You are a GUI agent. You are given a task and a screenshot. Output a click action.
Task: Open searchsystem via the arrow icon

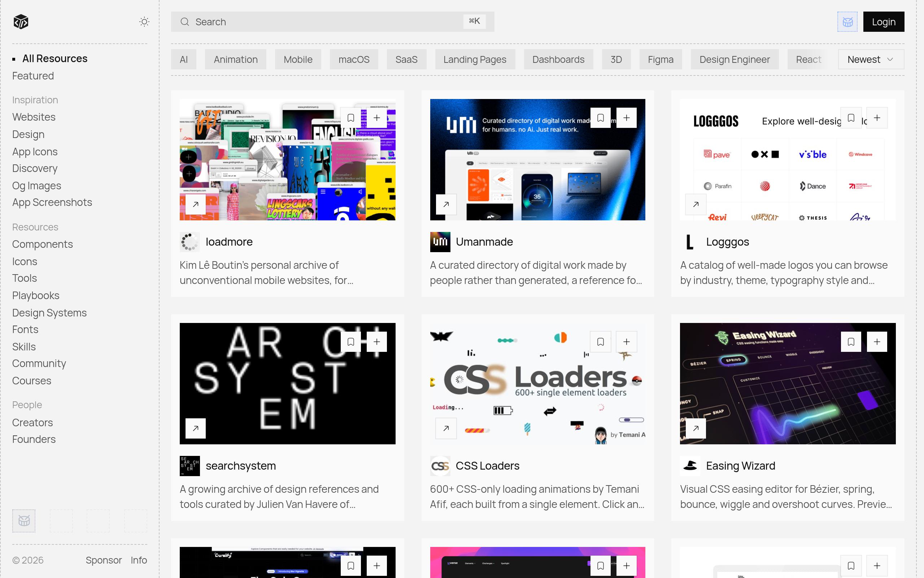[x=196, y=428]
